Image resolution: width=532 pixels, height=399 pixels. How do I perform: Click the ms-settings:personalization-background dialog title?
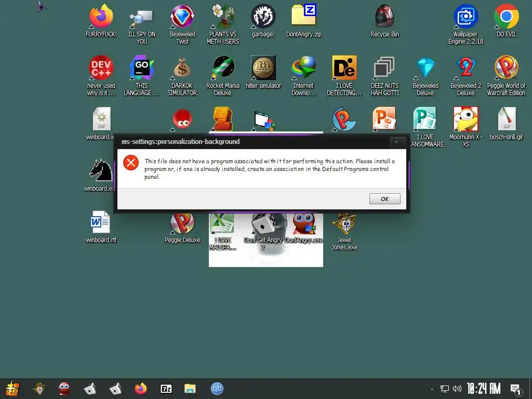click(x=180, y=142)
